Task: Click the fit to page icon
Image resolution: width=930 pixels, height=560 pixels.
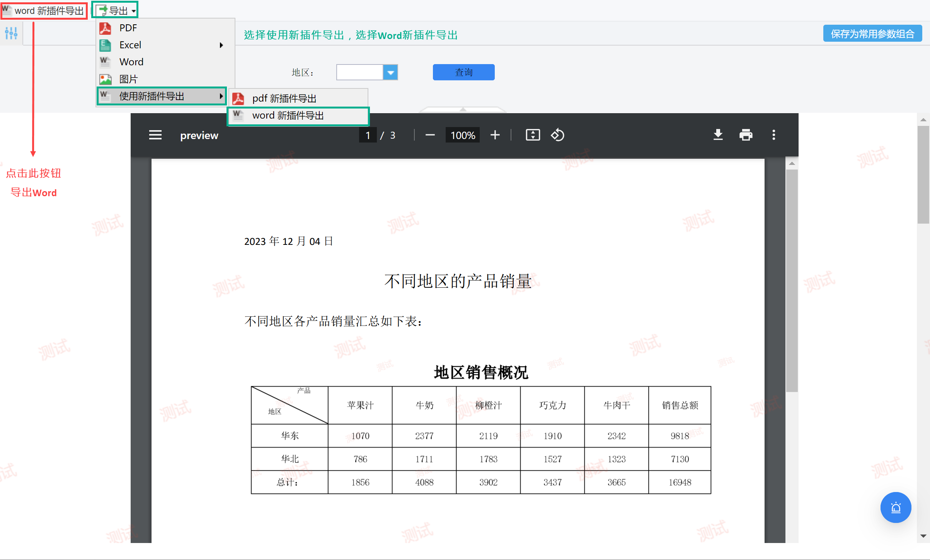Action: [533, 135]
